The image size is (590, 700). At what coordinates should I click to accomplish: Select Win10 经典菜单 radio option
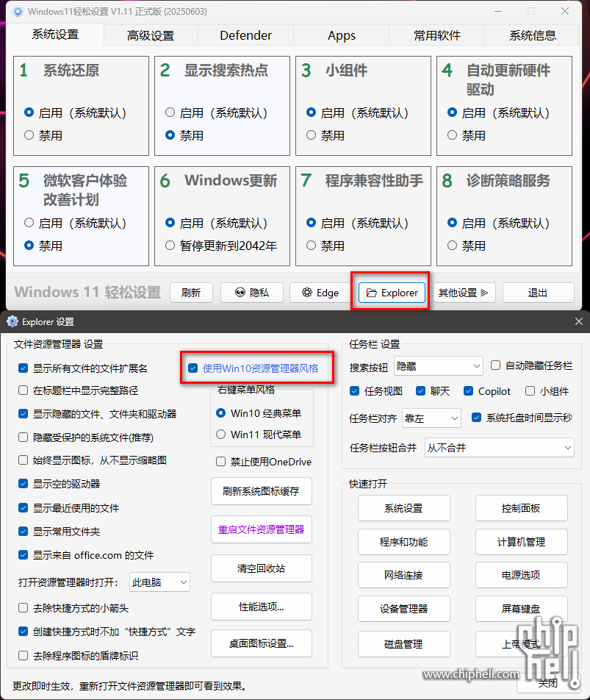[220, 413]
